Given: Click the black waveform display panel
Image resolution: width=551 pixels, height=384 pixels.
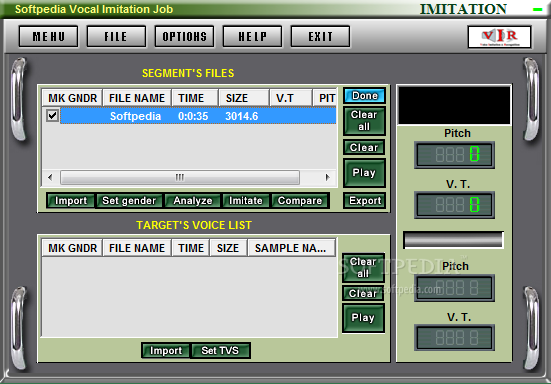Looking at the screenshot, I should (454, 105).
